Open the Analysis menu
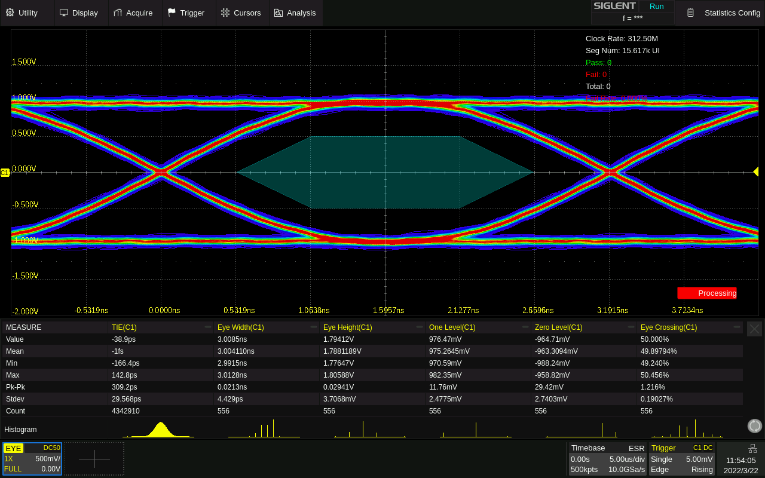This screenshot has width=765, height=478. (294, 13)
